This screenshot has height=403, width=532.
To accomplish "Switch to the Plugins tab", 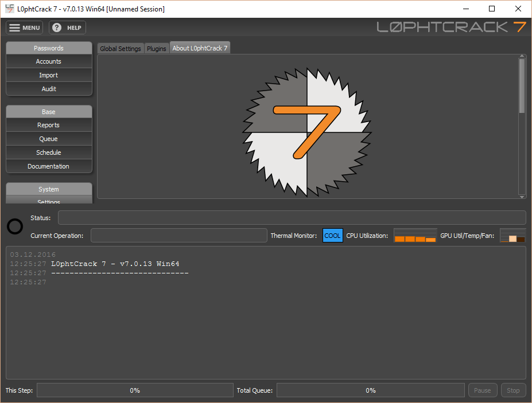I will click(157, 49).
